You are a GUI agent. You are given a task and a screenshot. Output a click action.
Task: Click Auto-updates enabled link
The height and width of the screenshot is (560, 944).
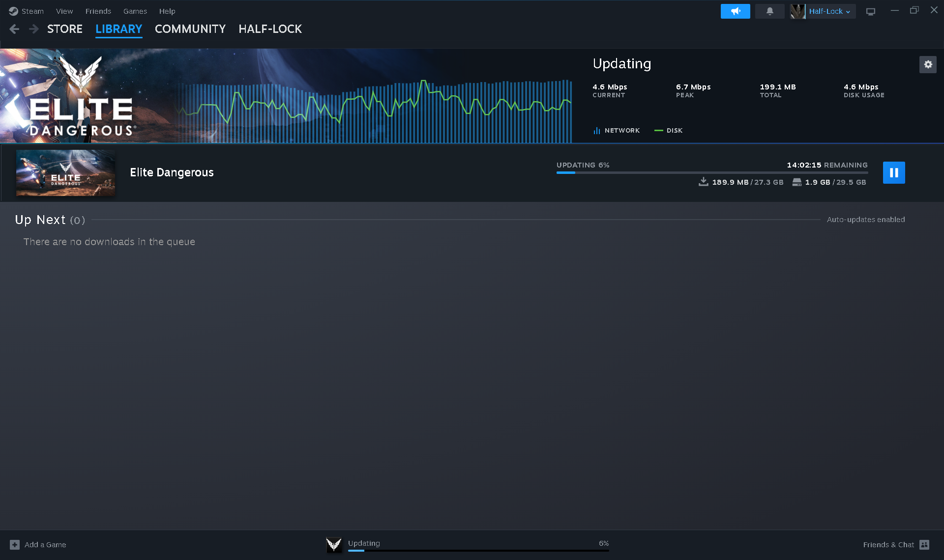(x=865, y=220)
